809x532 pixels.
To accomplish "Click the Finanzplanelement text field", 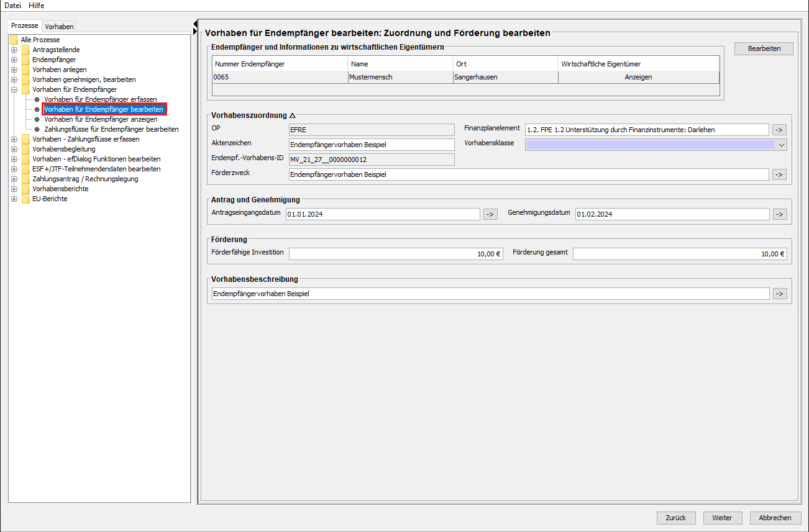I will (x=647, y=130).
